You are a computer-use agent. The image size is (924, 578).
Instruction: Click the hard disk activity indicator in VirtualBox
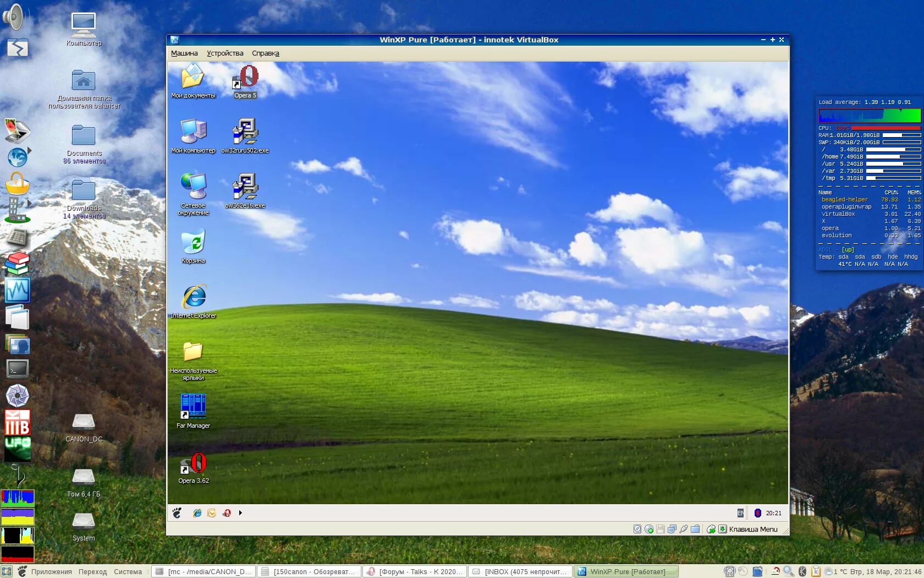pyautogui.click(x=637, y=529)
